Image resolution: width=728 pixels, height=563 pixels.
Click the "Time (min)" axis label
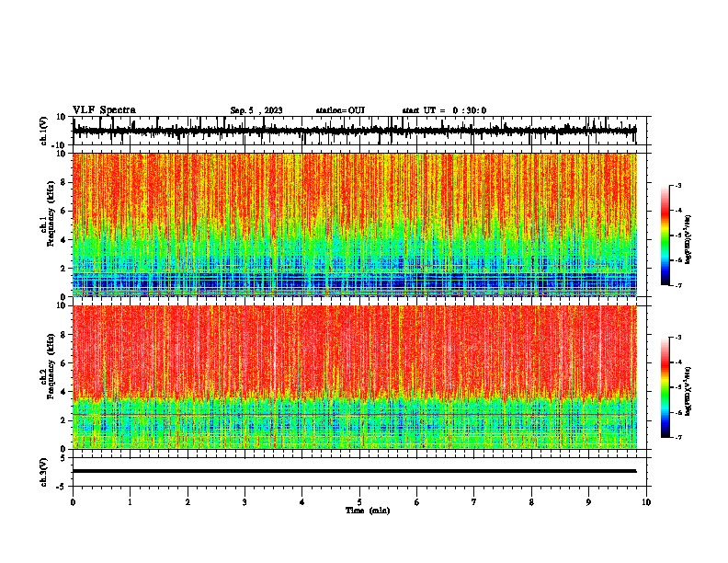coord(368,511)
